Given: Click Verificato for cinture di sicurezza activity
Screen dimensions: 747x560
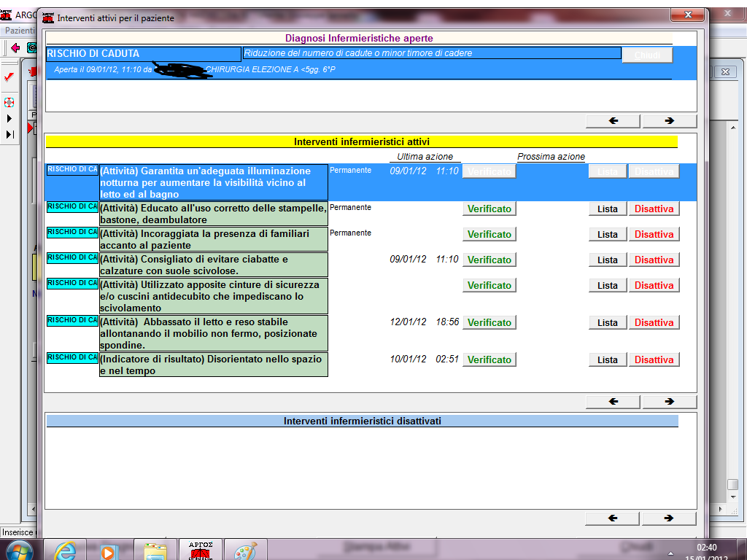Looking at the screenshot, I should [x=489, y=285].
